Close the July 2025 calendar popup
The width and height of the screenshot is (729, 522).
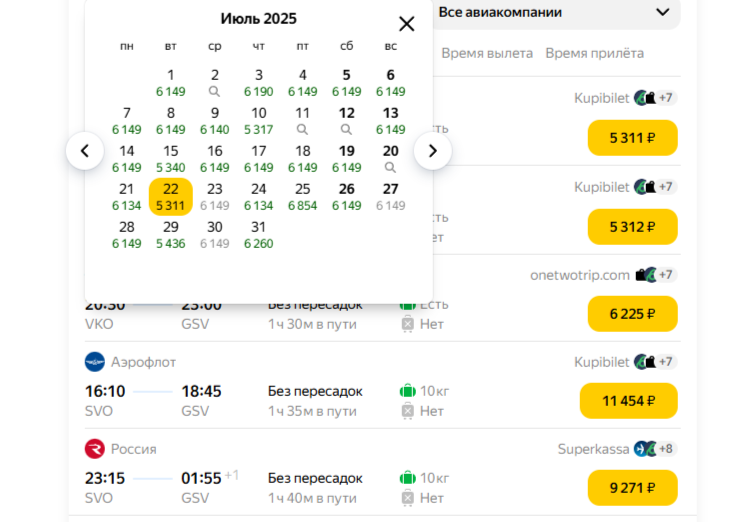click(406, 24)
